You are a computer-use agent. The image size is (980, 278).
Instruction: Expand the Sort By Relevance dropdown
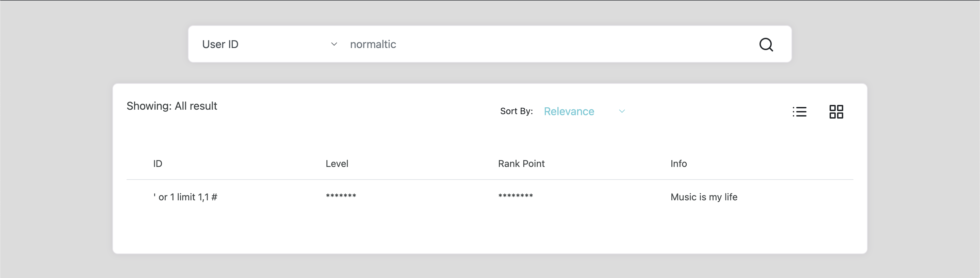[584, 111]
